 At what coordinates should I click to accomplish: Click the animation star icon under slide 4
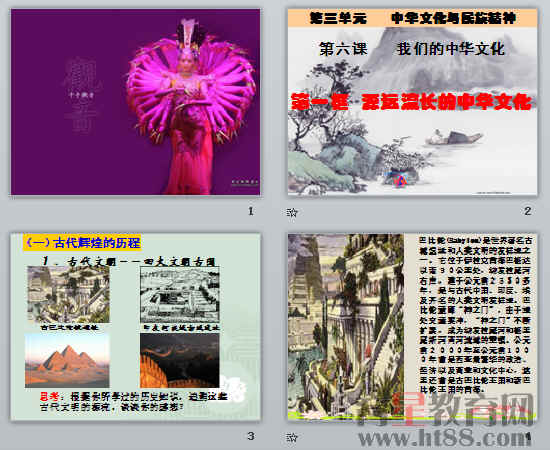coord(291,437)
